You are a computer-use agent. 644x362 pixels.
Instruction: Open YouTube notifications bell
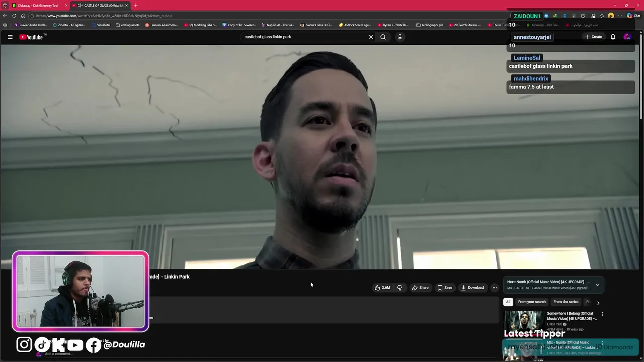click(x=613, y=37)
